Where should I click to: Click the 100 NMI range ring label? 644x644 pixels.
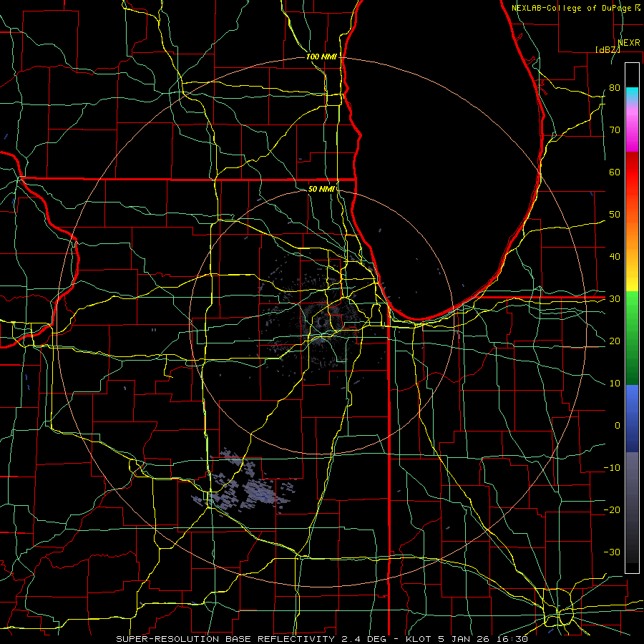click(321, 57)
